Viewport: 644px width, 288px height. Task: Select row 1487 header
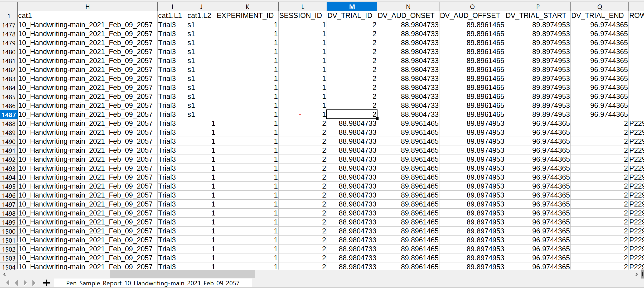click(9, 114)
